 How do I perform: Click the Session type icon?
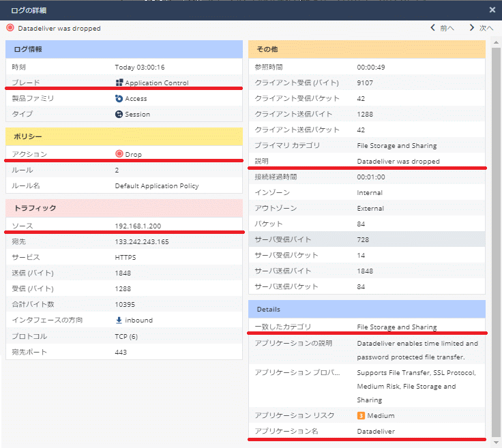119,115
